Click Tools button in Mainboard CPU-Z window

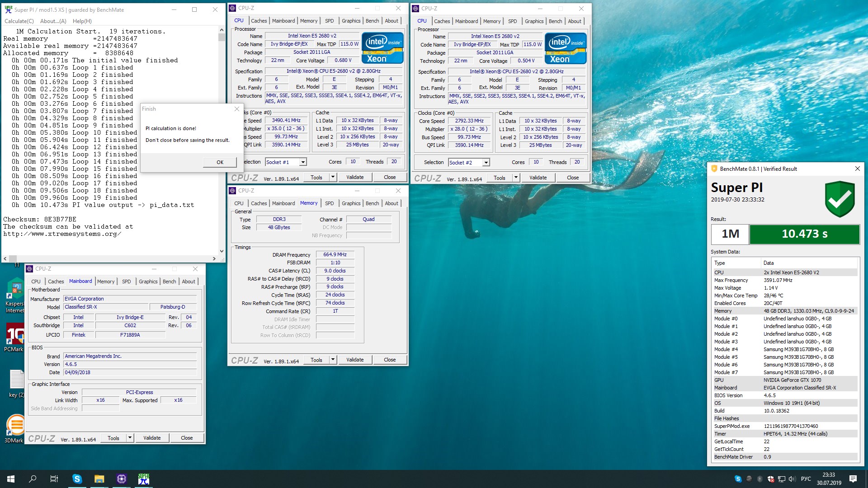(113, 438)
